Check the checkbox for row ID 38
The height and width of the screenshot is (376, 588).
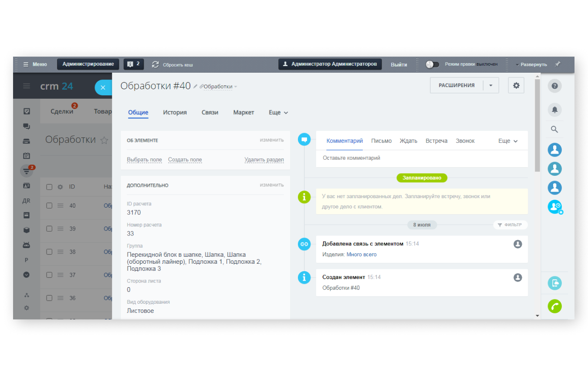[49, 252]
